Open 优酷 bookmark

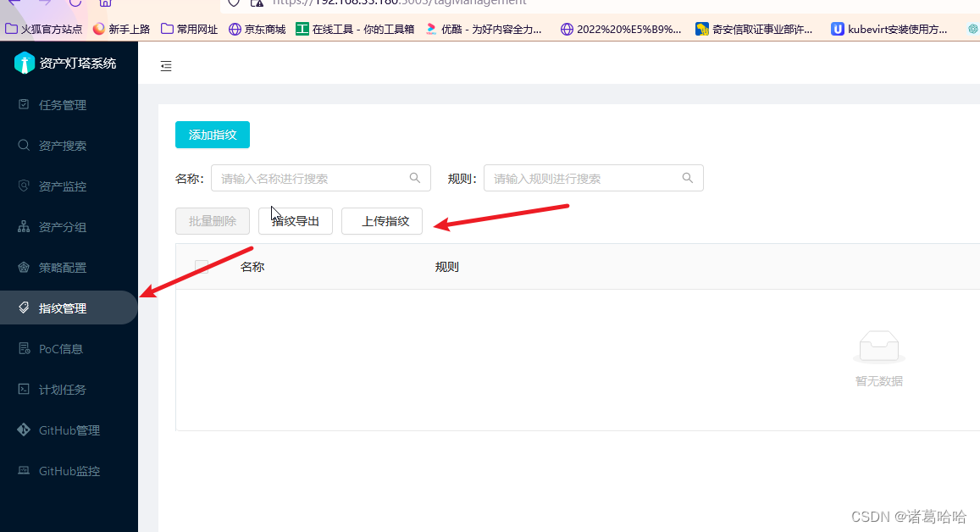[x=484, y=29]
